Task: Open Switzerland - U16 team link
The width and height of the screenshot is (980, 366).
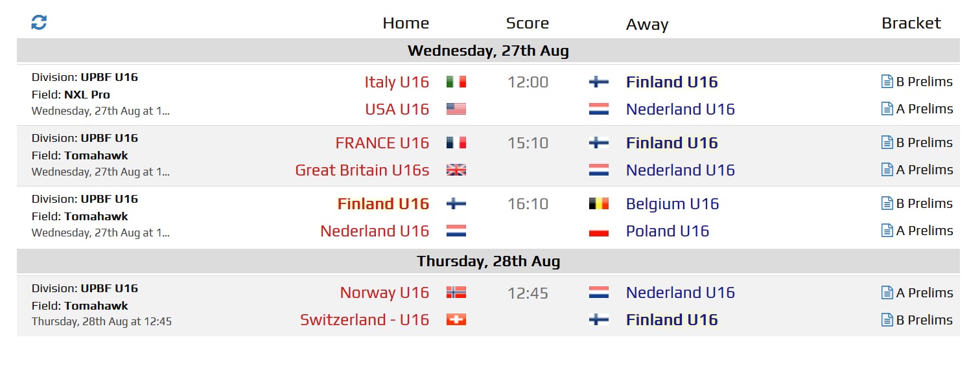Action: click(x=365, y=319)
